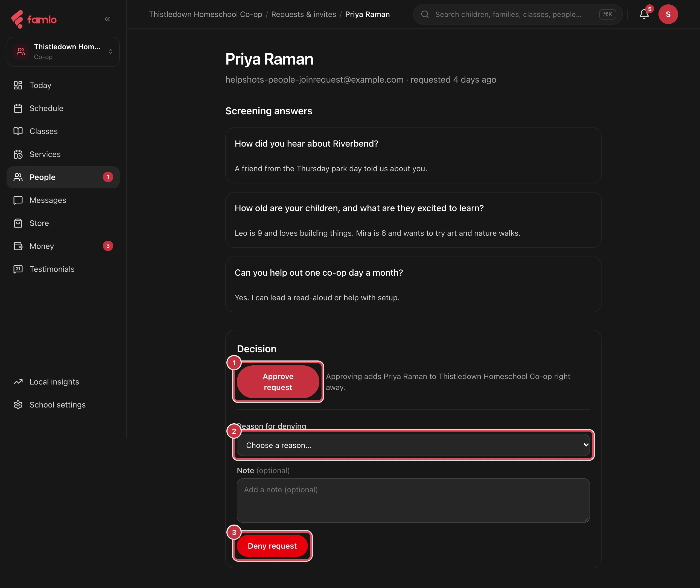Click the Store shopping bag icon
This screenshot has width=700, height=588.
(x=18, y=223)
